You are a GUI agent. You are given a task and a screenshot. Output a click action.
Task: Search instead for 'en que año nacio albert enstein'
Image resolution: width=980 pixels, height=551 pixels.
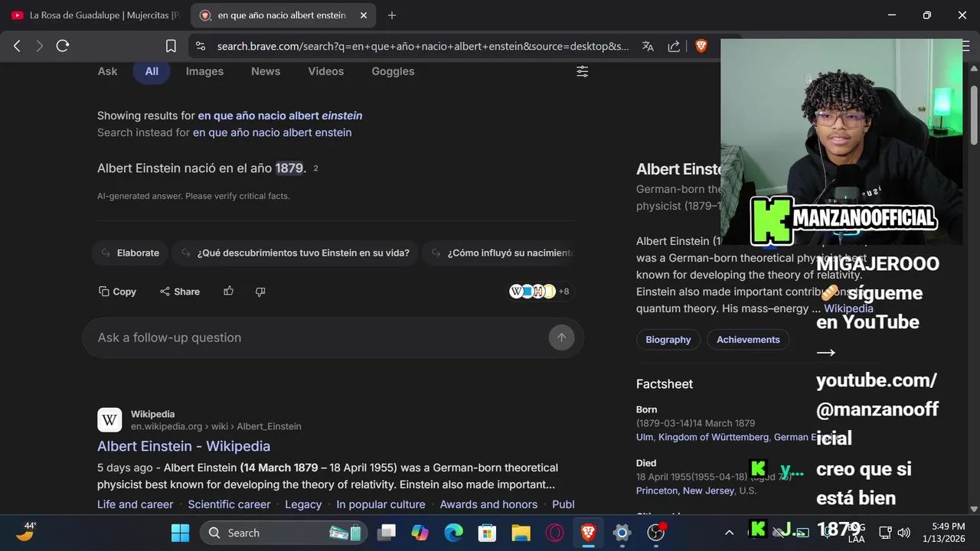(x=272, y=132)
